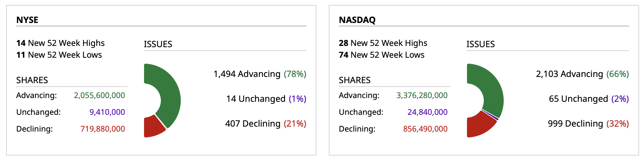
Task: Click NYSE declining shares value 719,880,000
Action: click(x=103, y=129)
